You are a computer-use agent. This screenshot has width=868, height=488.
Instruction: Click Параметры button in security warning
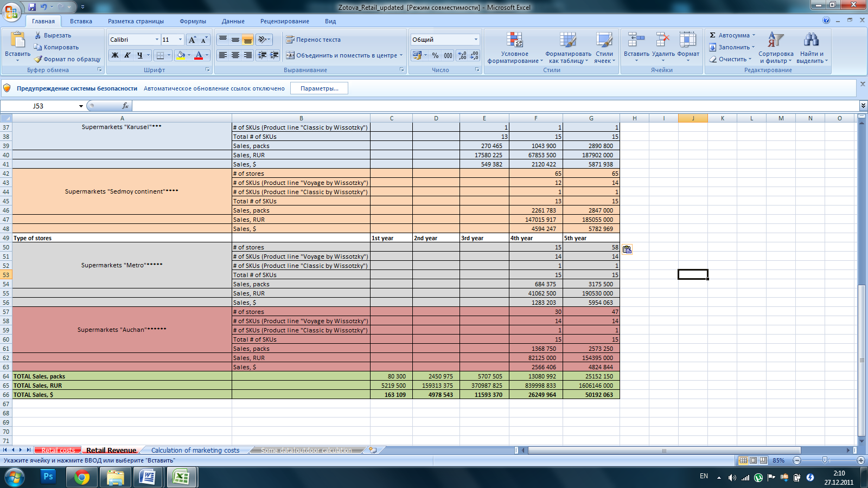pyautogui.click(x=319, y=88)
